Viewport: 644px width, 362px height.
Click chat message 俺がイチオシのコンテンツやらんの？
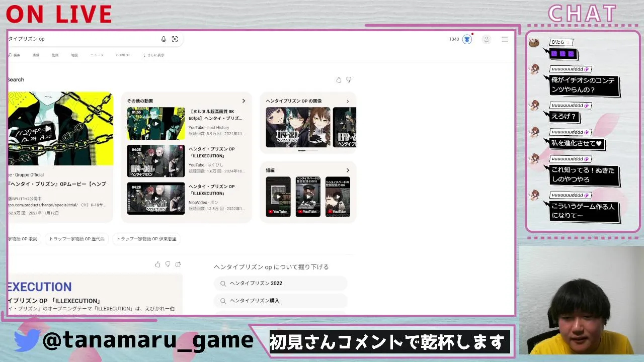(583, 85)
